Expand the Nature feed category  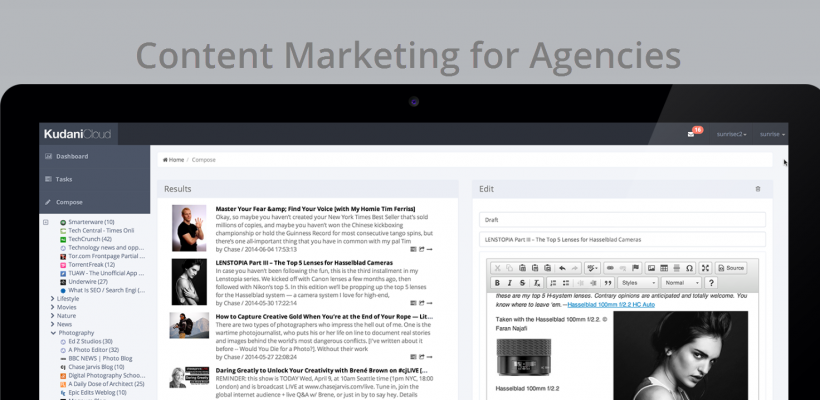53,315
